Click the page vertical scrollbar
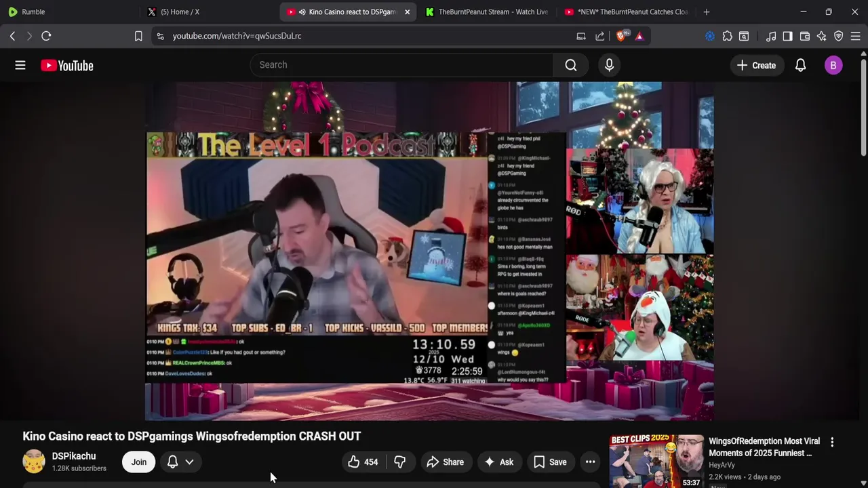868x488 pixels. point(863,107)
